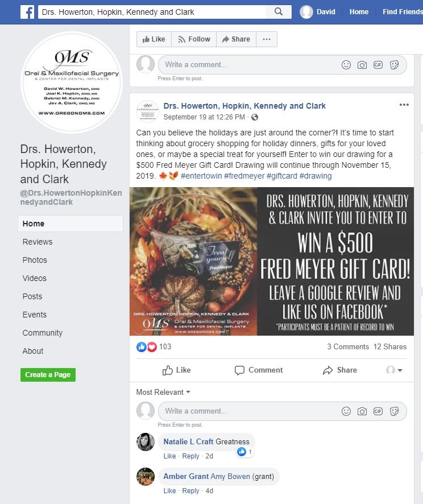The height and width of the screenshot is (504, 423).
Task: Open the Reviews section in sidebar
Action: 38,242
